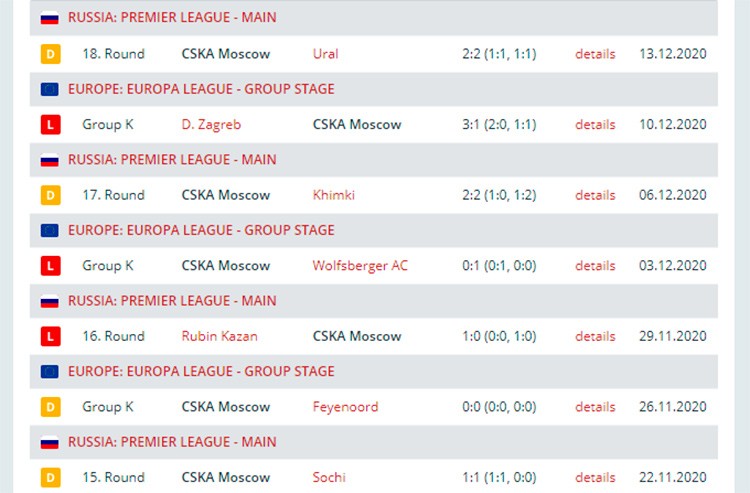750x493 pixels.
Task: Open Europa League header above Wolfsberger match
Action: [201, 230]
